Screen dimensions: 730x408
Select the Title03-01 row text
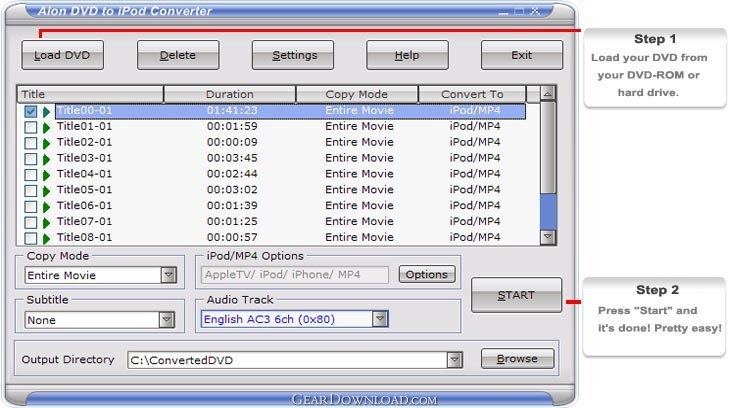(84, 158)
